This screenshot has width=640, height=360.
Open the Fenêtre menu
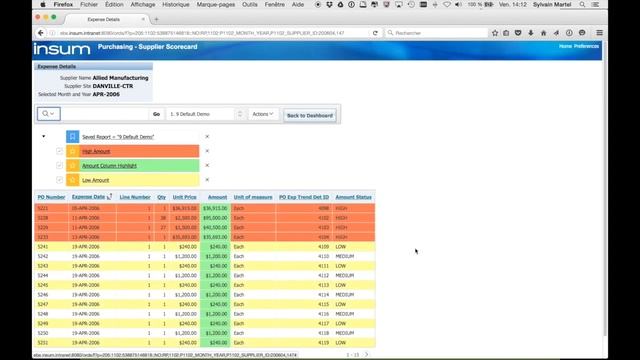(274, 4)
